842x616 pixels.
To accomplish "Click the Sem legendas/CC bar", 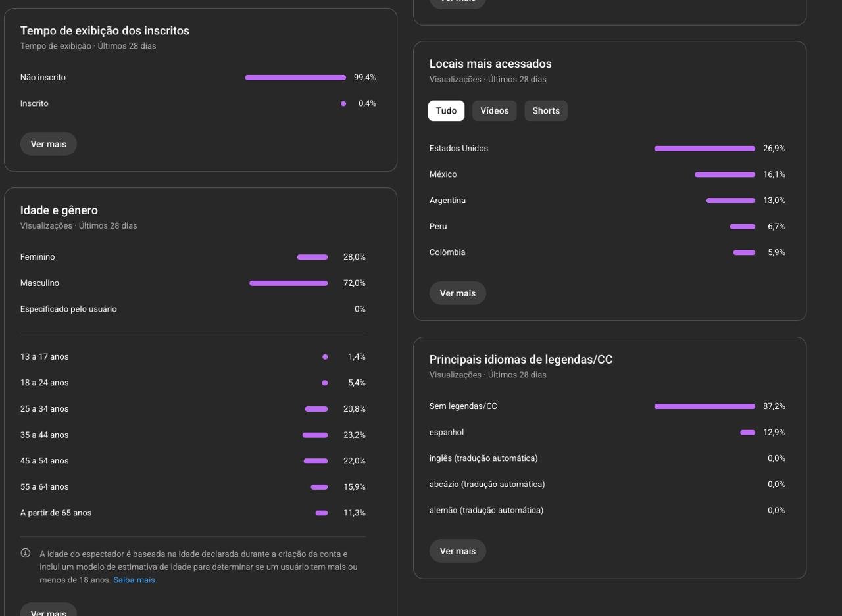I will click(705, 406).
